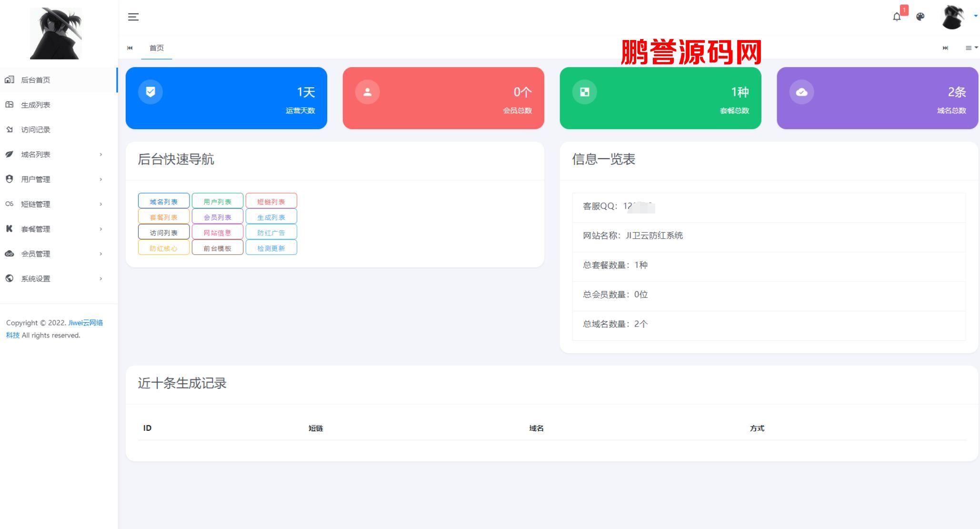Click the 套餐管理 K icon
The width and height of the screenshot is (980, 529).
tap(9, 228)
